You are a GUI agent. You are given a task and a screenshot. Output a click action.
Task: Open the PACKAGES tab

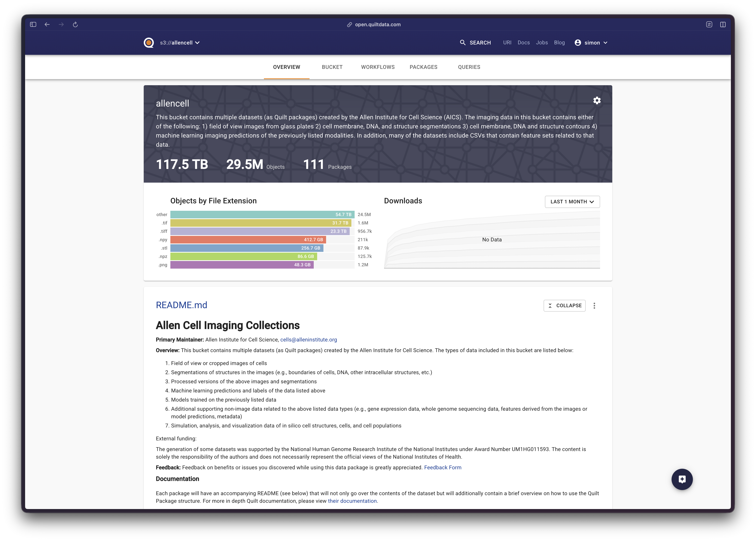click(x=423, y=67)
